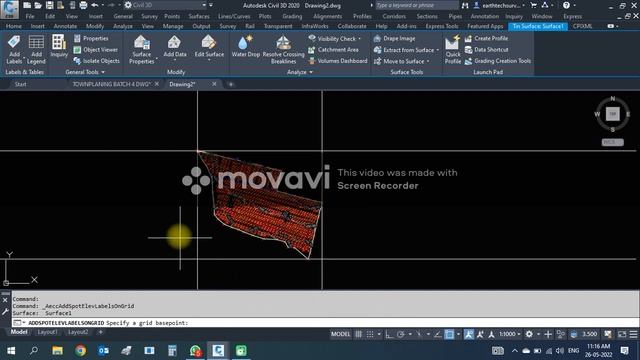The height and width of the screenshot is (360, 640).
Task: Open the Surfaces menu
Action: coord(199,16)
